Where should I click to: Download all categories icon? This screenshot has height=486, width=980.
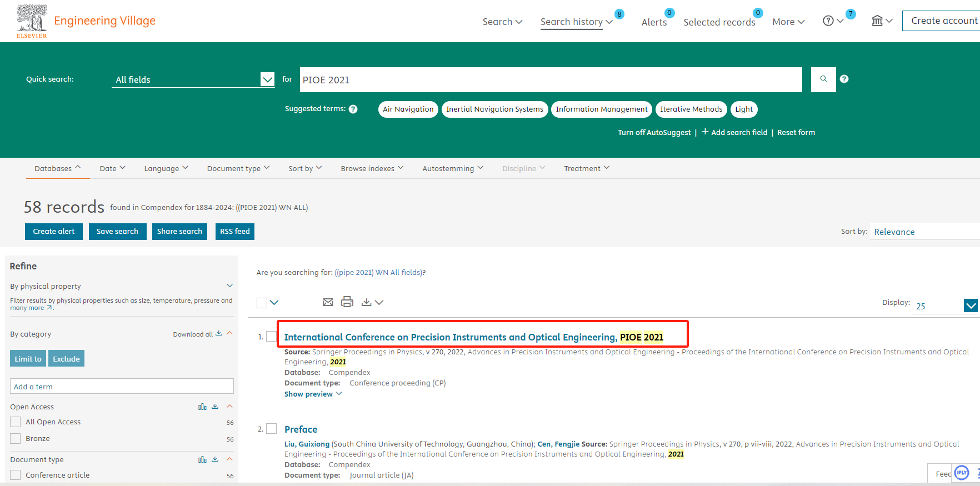[x=218, y=333]
